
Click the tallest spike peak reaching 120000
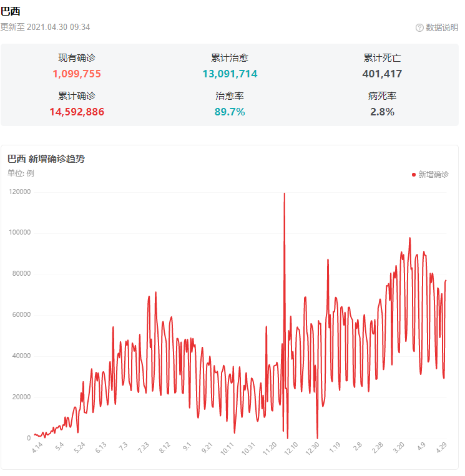pyautogui.click(x=284, y=193)
